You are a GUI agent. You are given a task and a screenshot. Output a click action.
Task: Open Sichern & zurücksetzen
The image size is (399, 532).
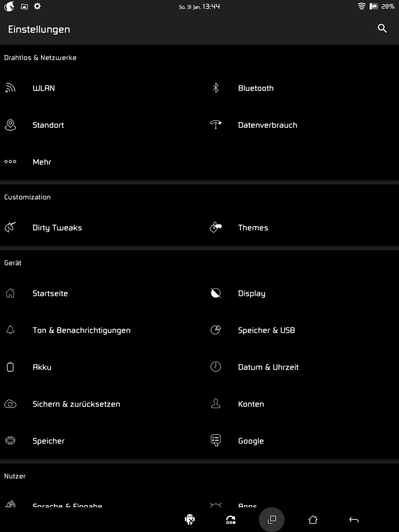coord(76,404)
